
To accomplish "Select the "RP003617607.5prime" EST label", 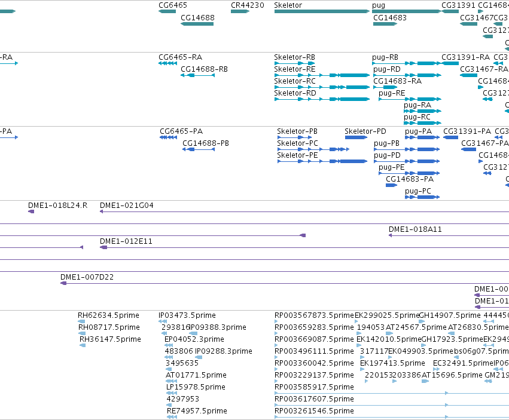I will (x=314, y=399).
